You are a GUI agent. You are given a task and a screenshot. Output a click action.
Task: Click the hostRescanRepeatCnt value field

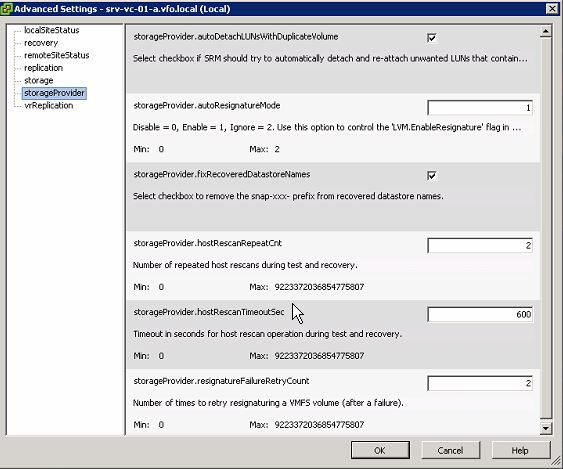point(480,246)
